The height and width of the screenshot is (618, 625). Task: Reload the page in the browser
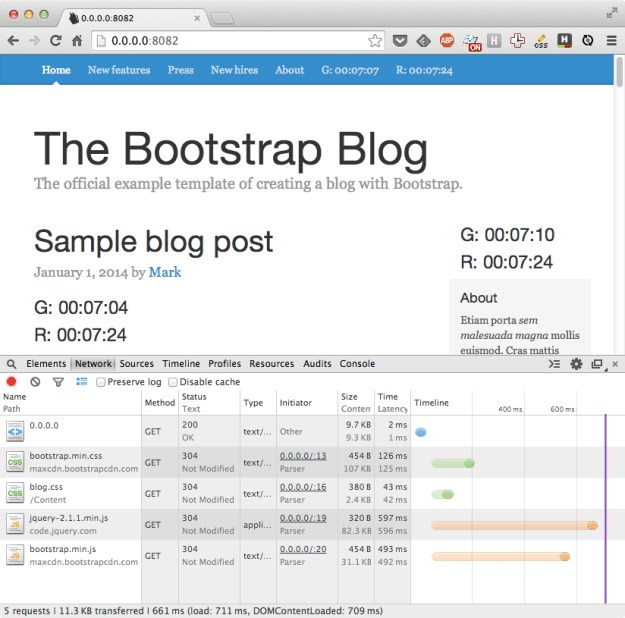tap(56, 41)
